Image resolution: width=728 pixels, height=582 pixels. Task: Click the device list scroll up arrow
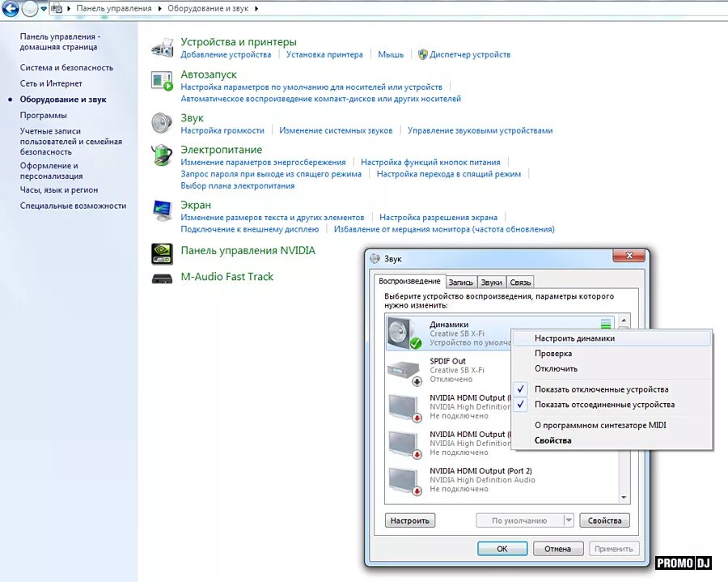coord(624,320)
